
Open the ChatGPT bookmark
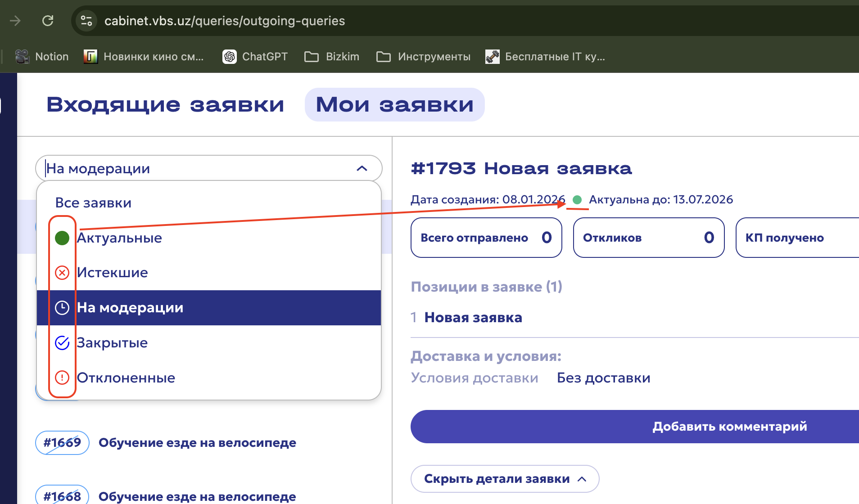(x=255, y=57)
